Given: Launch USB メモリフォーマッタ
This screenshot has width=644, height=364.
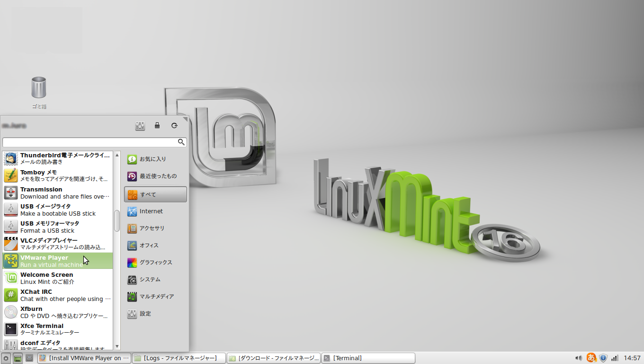Looking at the screenshot, I should (57, 227).
